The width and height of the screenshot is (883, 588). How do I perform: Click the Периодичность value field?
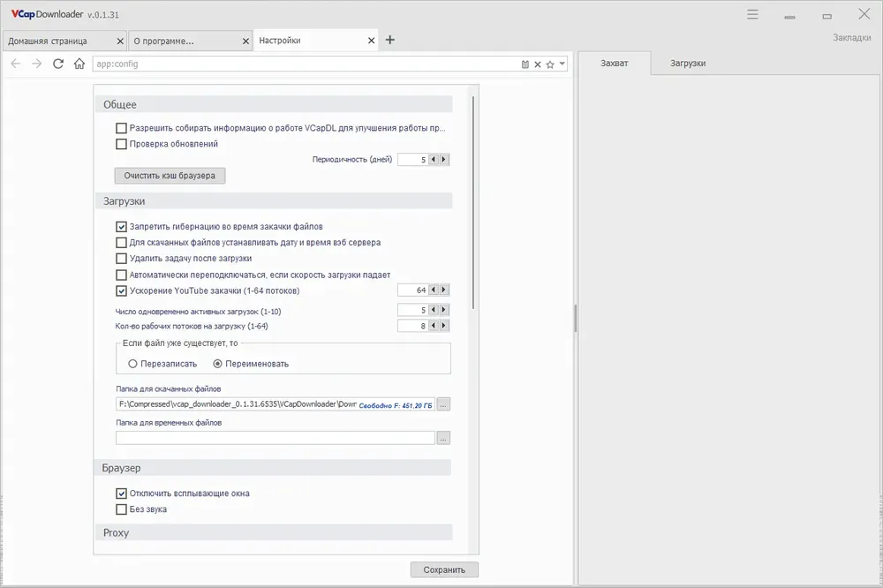point(412,160)
